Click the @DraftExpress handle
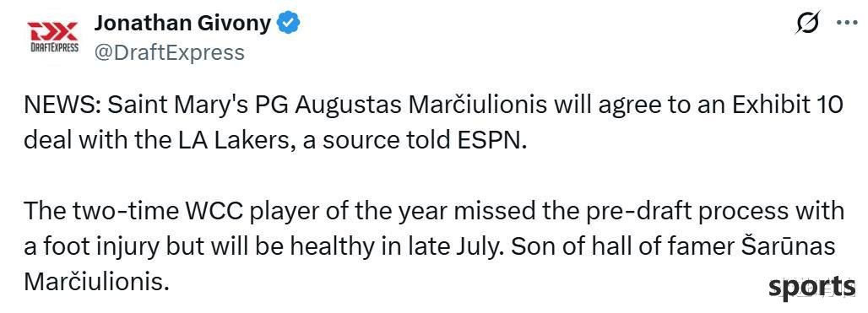Screen dimensions: 868x313 click(170, 52)
